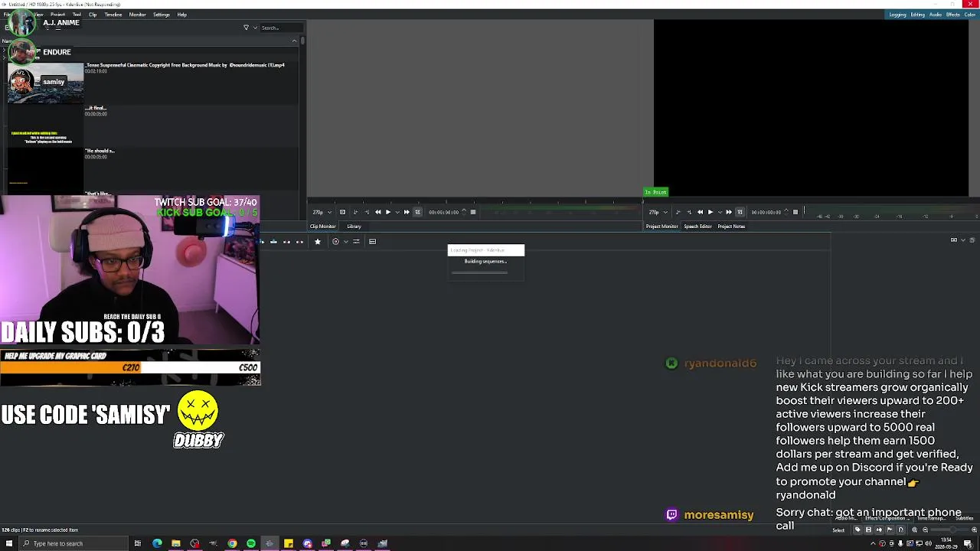Zoom out on the timeline
This screenshot has width=980, height=551.
click(x=925, y=530)
